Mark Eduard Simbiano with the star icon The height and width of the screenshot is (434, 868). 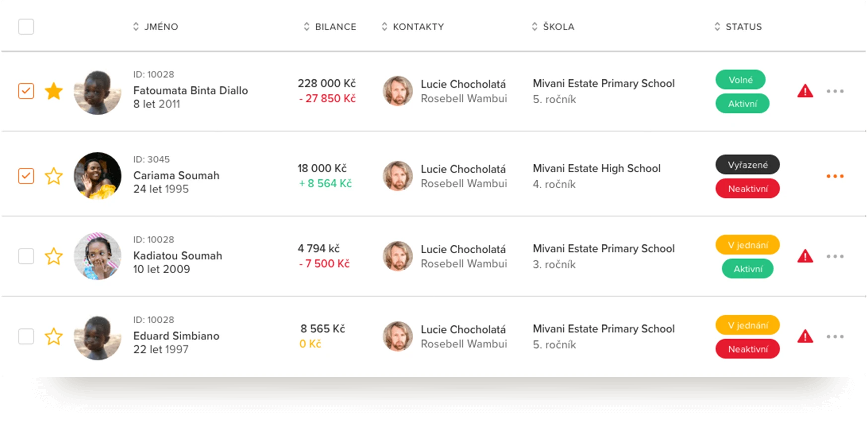coord(54,337)
